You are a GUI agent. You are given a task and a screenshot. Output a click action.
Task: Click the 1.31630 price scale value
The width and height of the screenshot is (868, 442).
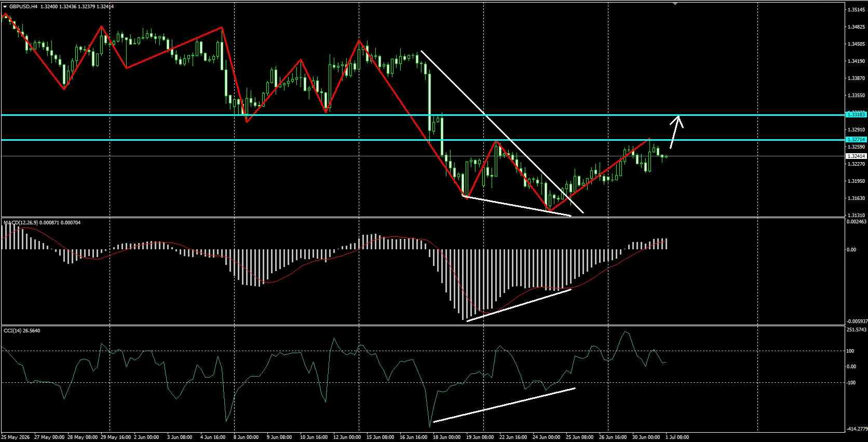(x=856, y=198)
